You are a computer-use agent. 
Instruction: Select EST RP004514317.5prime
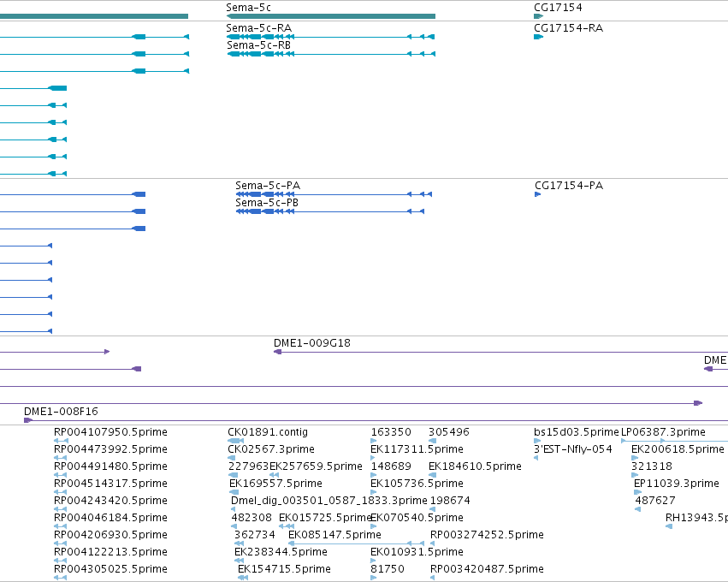[110, 484]
